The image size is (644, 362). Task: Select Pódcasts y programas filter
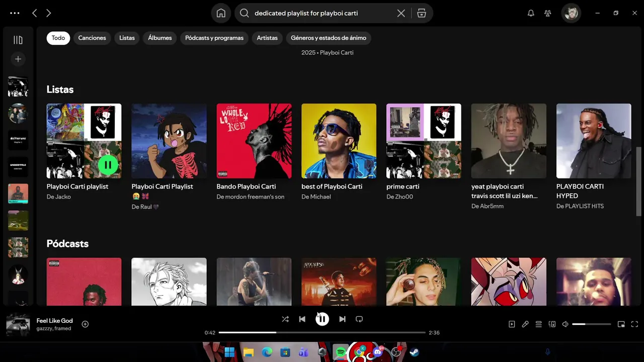[214, 38]
